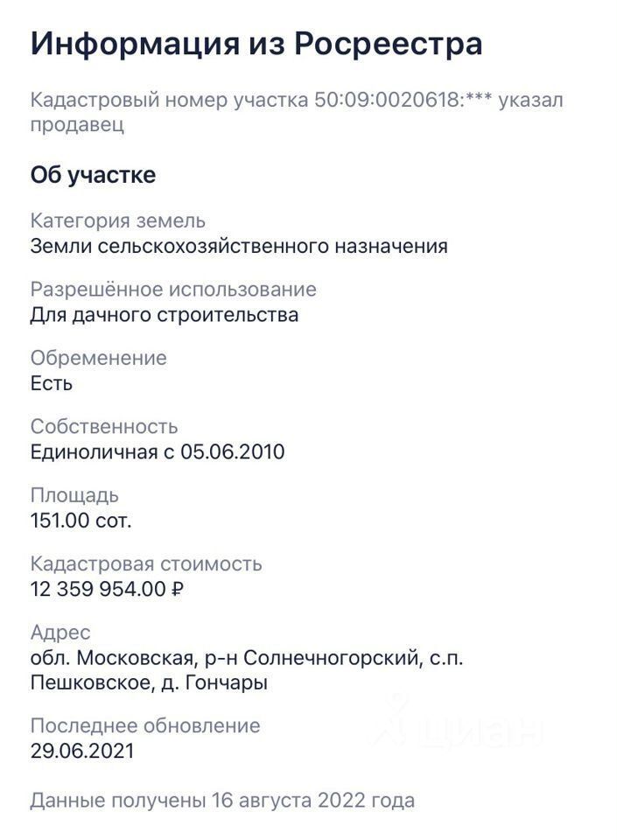Click the heading Информация из Росреестра
The height and width of the screenshot is (840, 617).
256,44
